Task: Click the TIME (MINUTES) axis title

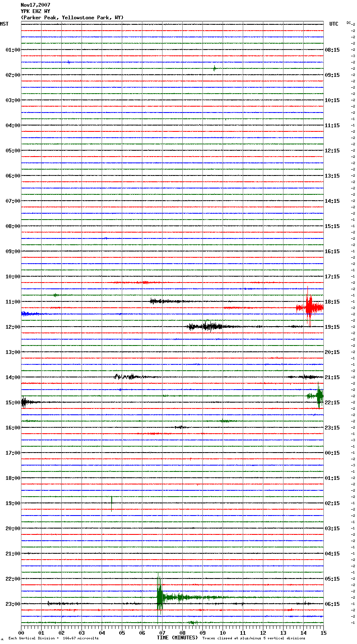Action: tap(177, 638)
